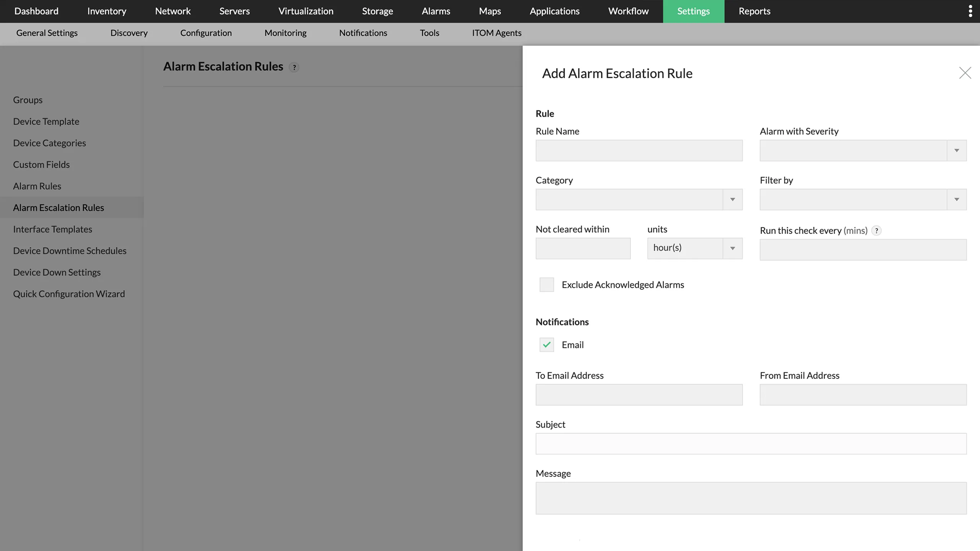Open the Notifications section in secondary nav

pyautogui.click(x=363, y=33)
